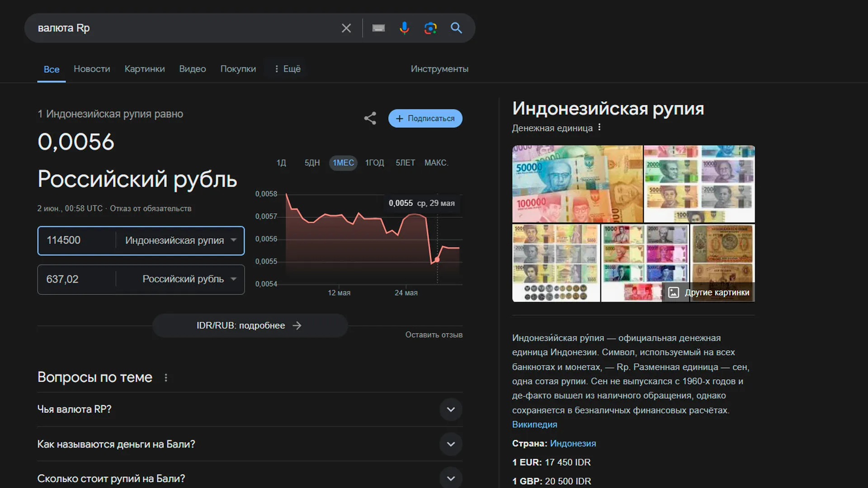Switch chart to 5ЛЕТ range

point(405,163)
